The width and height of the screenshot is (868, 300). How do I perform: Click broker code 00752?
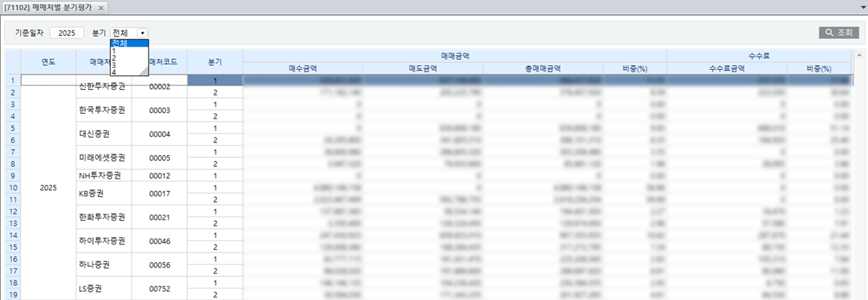point(160,288)
